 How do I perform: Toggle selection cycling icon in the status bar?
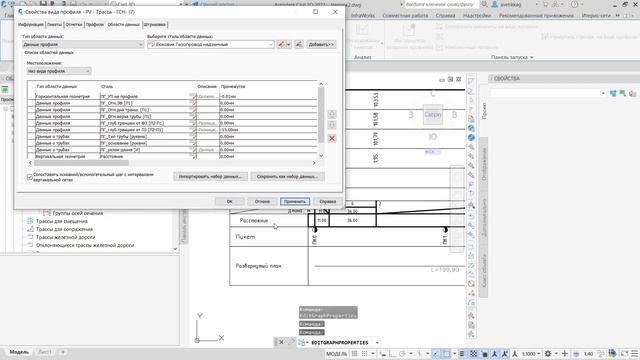coord(484,353)
